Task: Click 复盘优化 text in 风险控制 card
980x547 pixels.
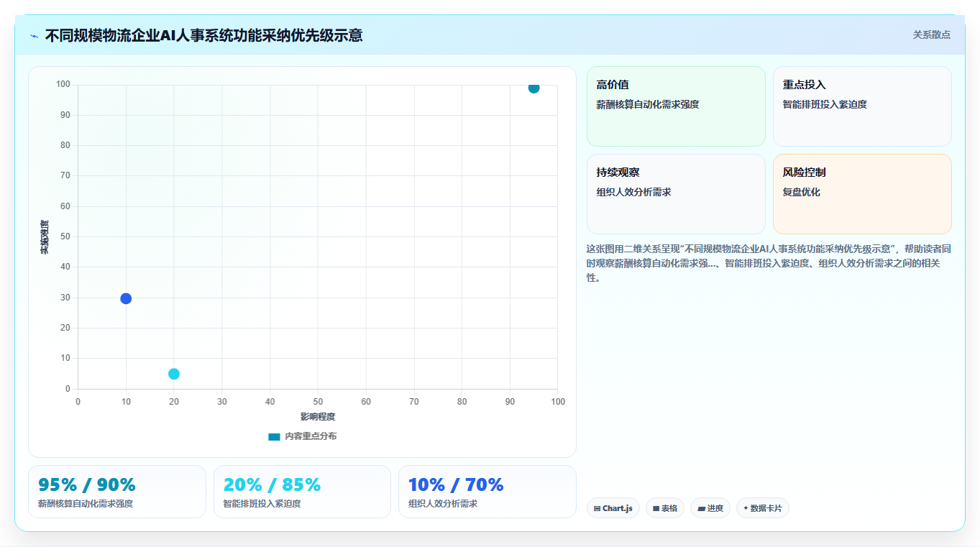Action: pos(802,192)
